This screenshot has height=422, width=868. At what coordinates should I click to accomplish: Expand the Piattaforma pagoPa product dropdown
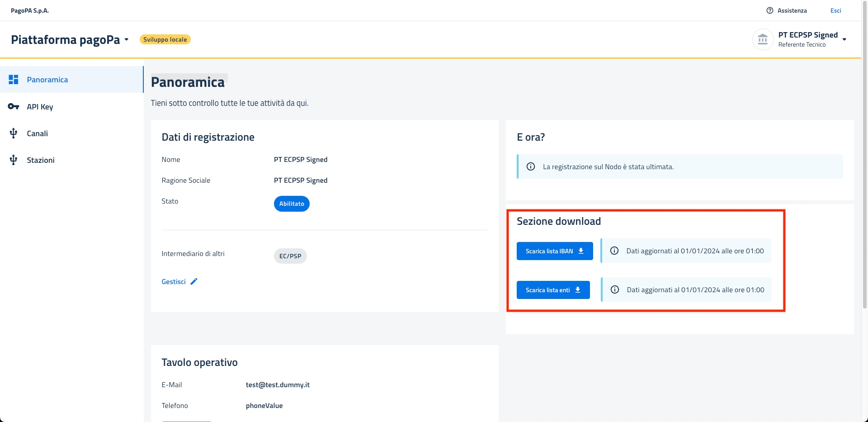127,40
